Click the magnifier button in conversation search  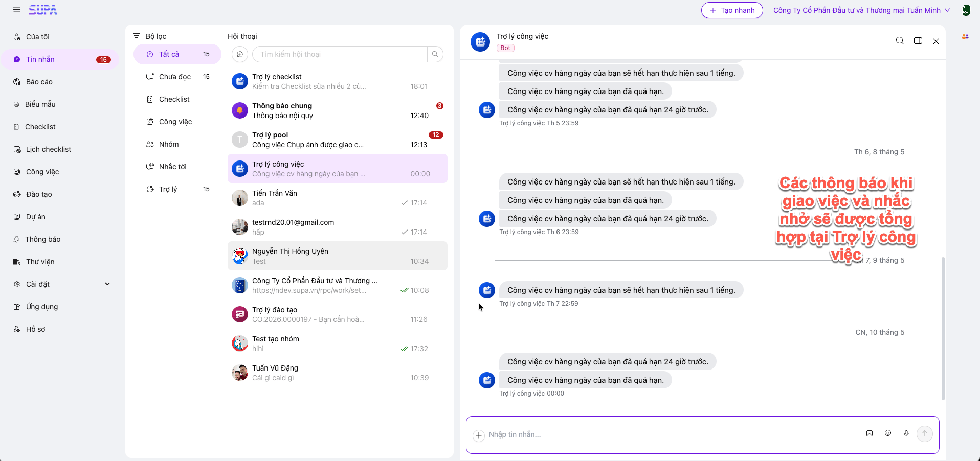click(435, 54)
